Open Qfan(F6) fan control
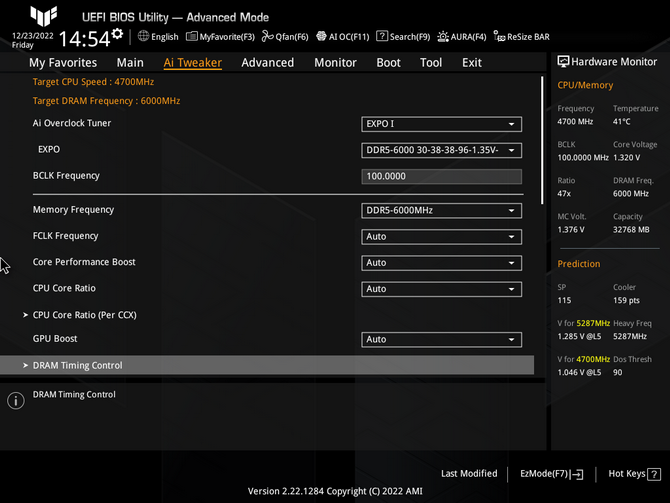This screenshot has width=670, height=503. click(285, 37)
